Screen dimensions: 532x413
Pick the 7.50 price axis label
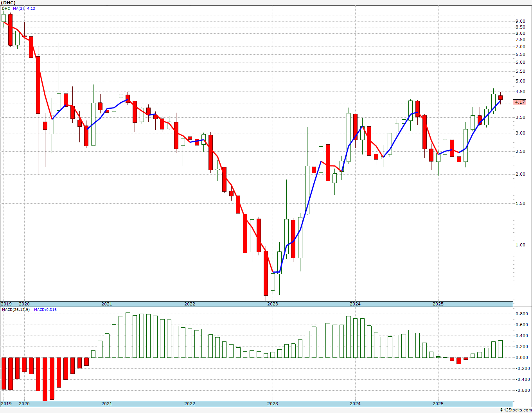520,40
